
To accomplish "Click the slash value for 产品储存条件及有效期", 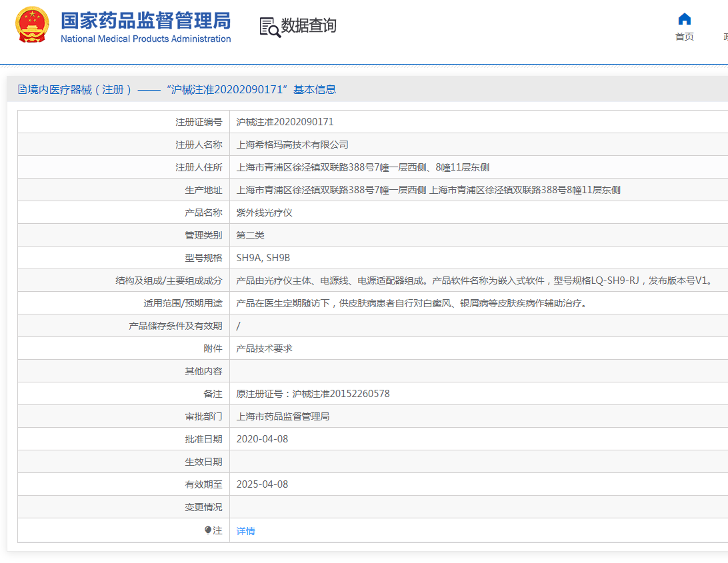I will [x=238, y=326].
